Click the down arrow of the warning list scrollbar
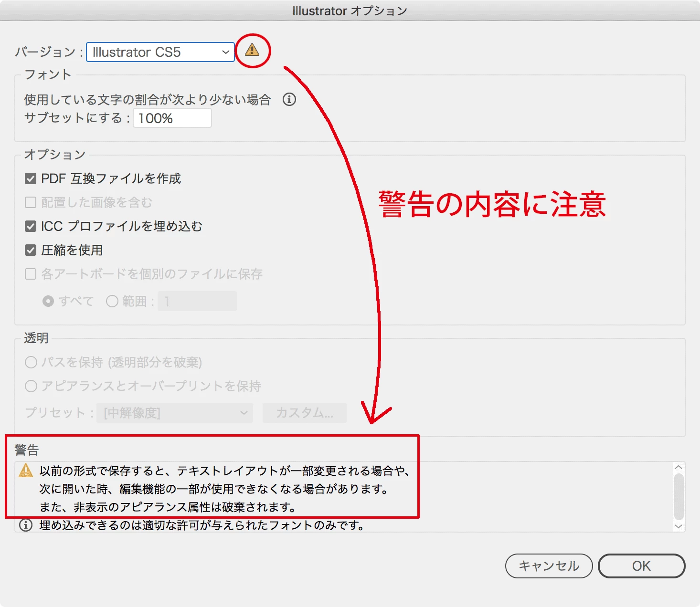700x607 pixels. point(679,526)
